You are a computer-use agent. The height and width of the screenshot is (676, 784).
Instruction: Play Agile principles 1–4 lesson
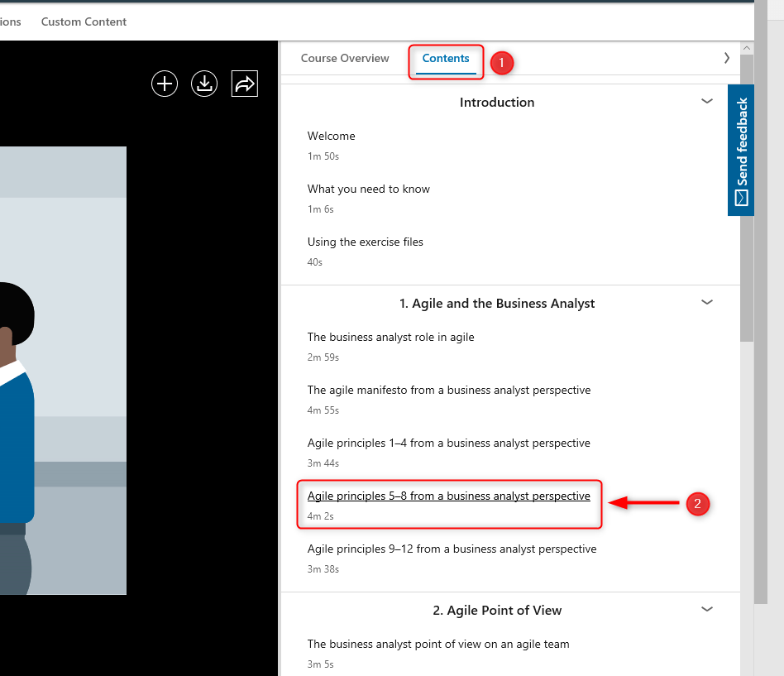point(448,443)
